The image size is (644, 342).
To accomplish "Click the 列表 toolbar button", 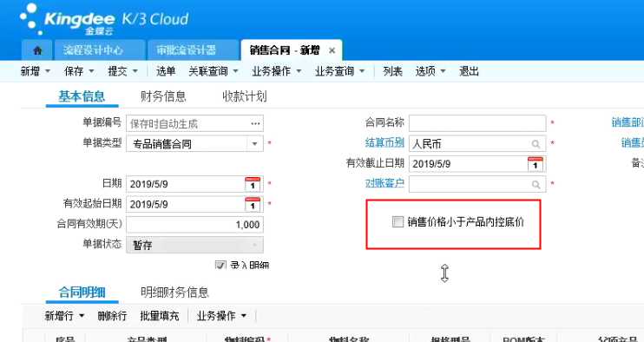I will coord(392,71).
